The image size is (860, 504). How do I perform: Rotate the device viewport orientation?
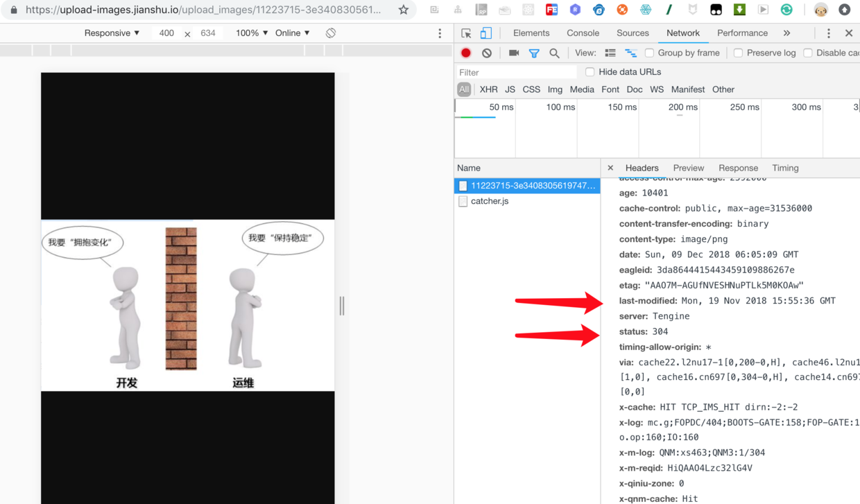[x=331, y=33]
